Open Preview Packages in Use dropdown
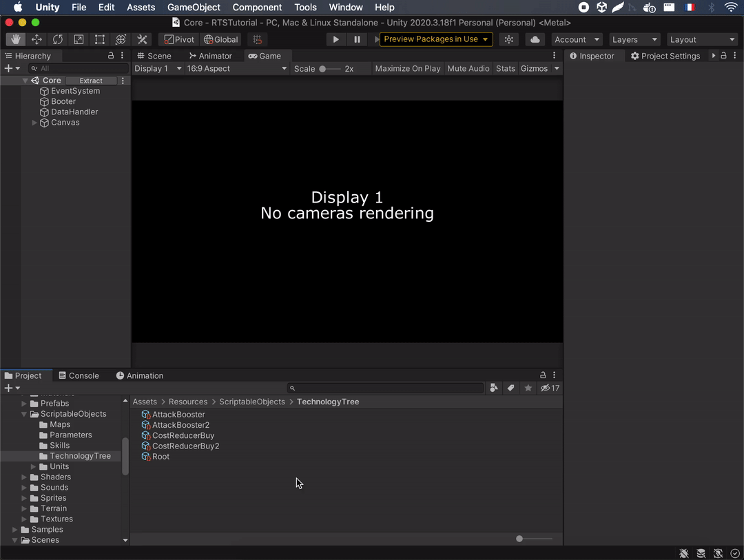 pos(436,39)
